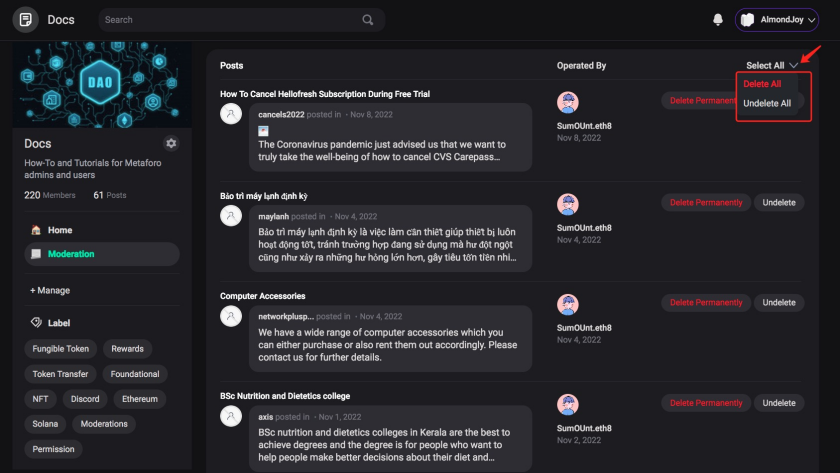The width and height of the screenshot is (840, 473).
Task: Undelete the Bảo trì máy lạnh post
Action: point(779,203)
